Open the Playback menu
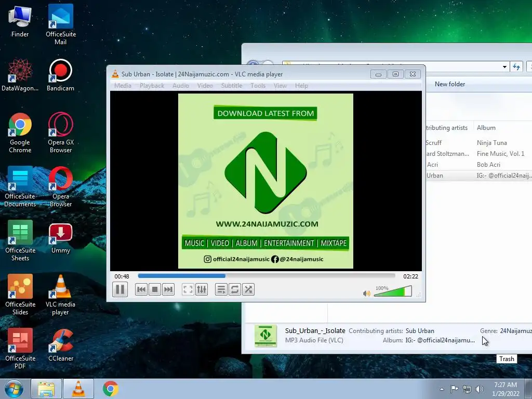Image resolution: width=532 pixels, height=399 pixels. (x=152, y=86)
